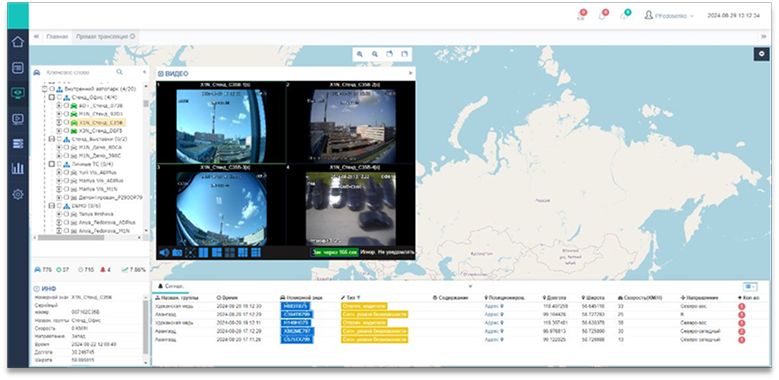The width and height of the screenshot is (779, 380).
Task: Click the yellow Отвлеч. водителя tag in first row
Action: (x=364, y=306)
